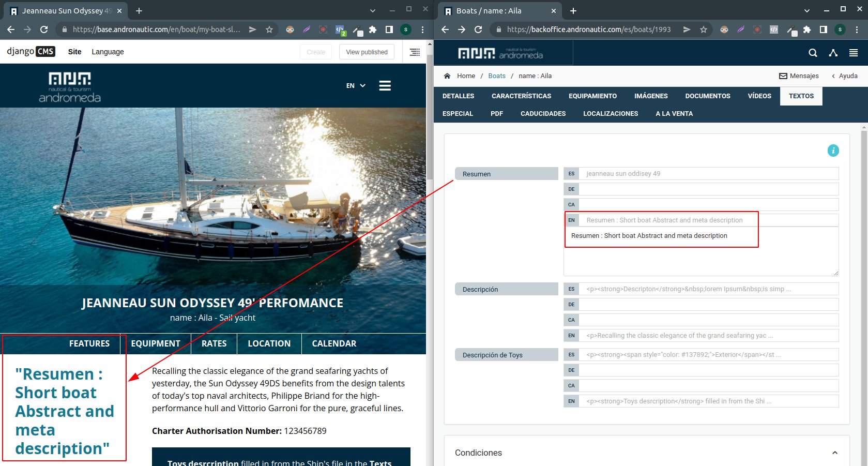
Task: Open the PDF tab
Action: pyautogui.click(x=497, y=113)
